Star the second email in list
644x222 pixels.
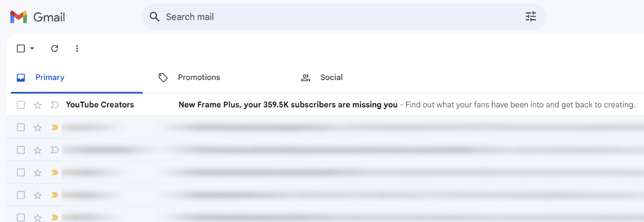click(x=38, y=127)
